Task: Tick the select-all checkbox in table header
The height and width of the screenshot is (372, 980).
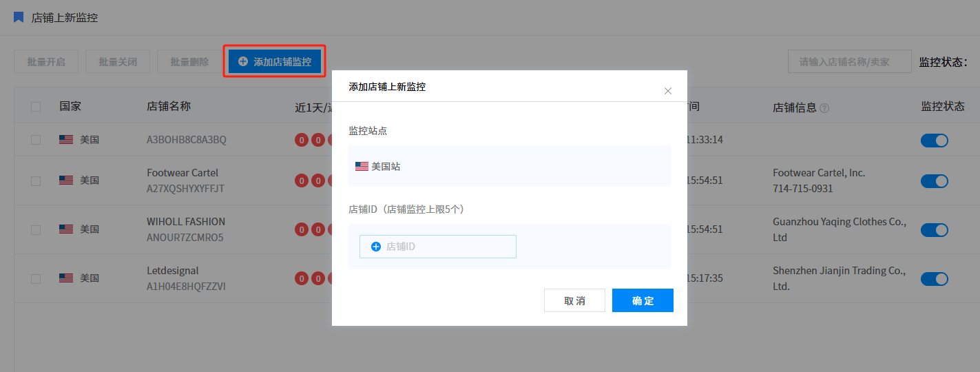Action: pos(36,107)
